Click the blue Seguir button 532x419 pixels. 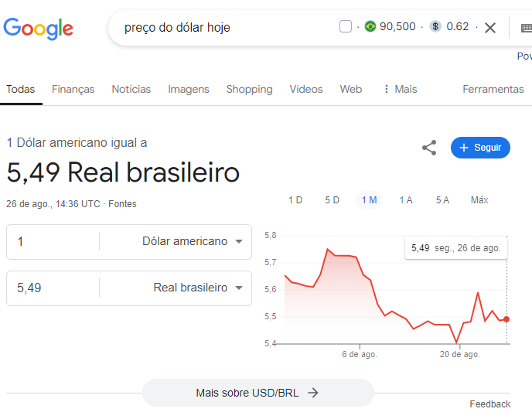click(480, 148)
